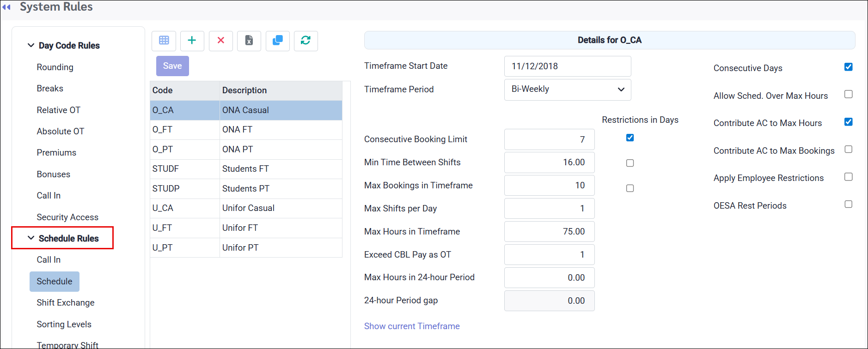Image resolution: width=868 pixels, height=349 pixels.
Task: Check the OESA Rest Periods box
Action: 848,204
